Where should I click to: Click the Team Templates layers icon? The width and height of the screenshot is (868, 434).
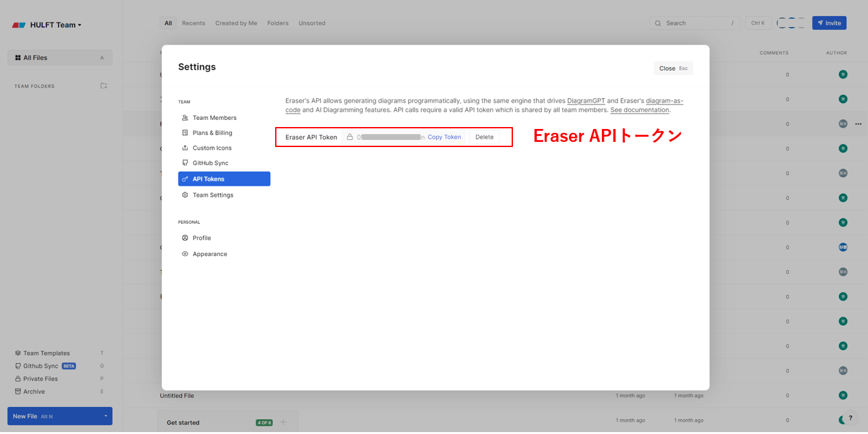[18, 353]
